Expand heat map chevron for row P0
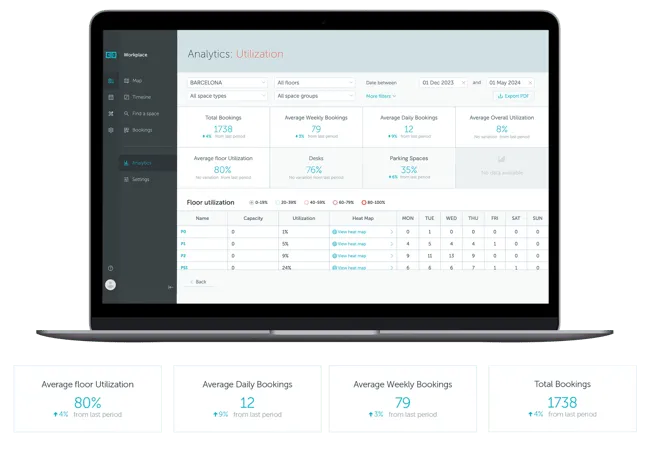 point(392,232)
